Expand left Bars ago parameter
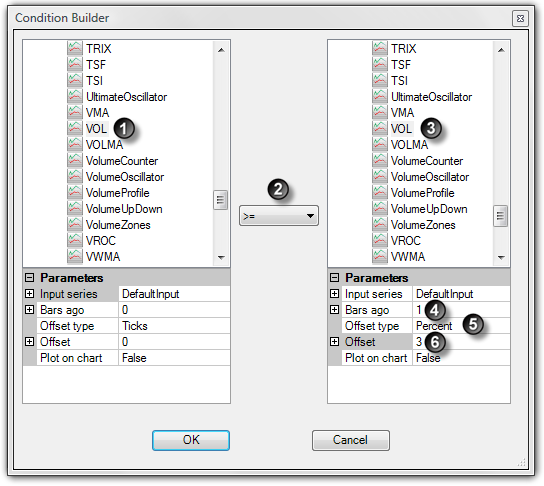The width and height of the screenshot is (544, 486). 29,309
